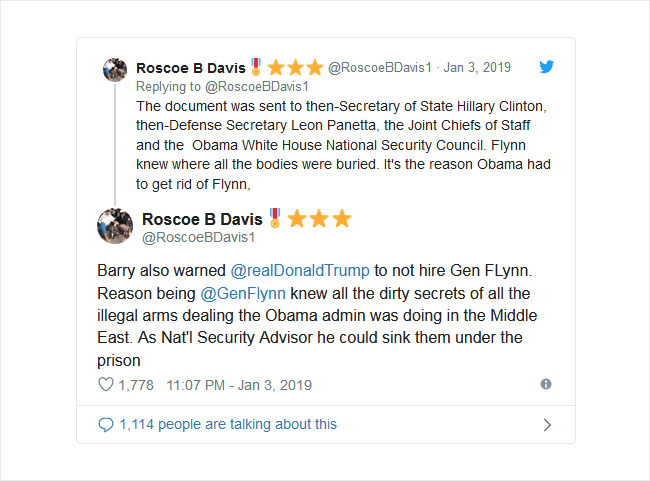The height and width of the screenshot is (481, 650).
Task: Click the large Roscoe B Davis avatar
Action: click(x=115, y=226)
